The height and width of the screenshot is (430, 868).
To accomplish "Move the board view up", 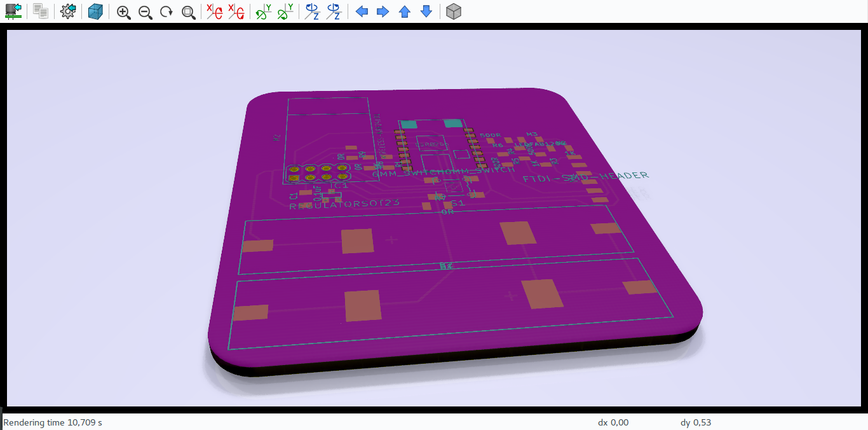I will [405, 11].
